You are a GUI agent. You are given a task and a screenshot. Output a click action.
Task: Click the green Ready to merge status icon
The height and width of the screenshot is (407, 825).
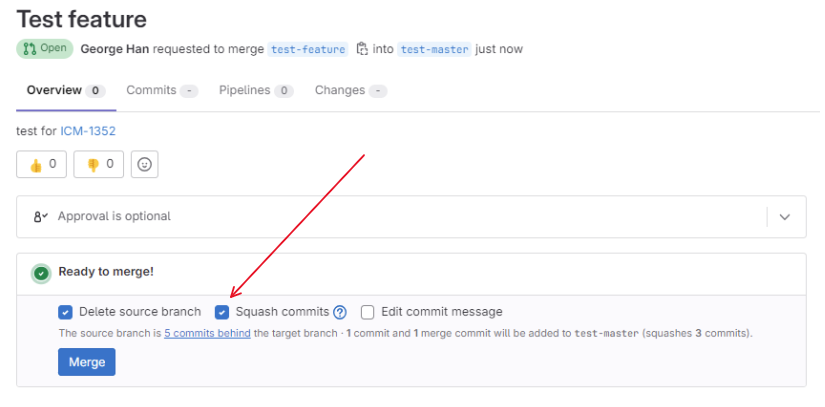[x=41, y=272]
